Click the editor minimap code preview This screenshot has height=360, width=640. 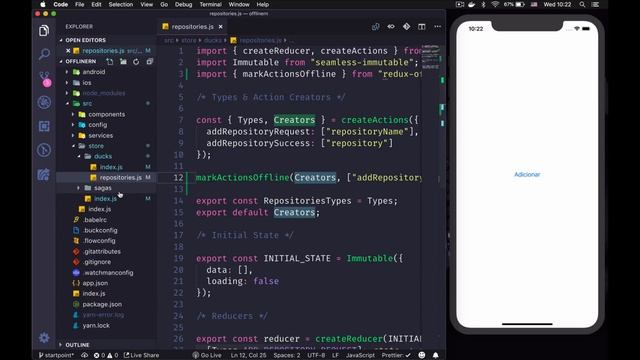(431, 57)
